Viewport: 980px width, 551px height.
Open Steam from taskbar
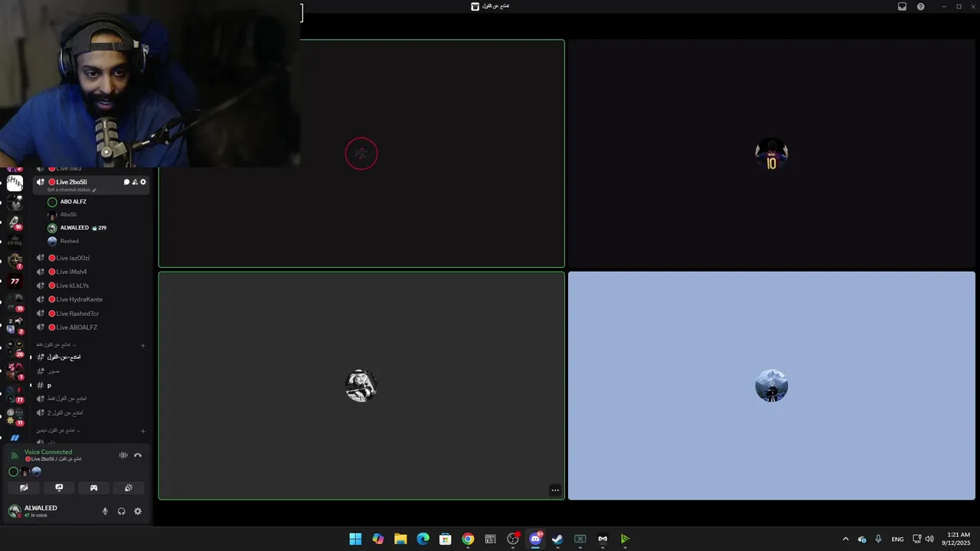(x=557, y=539)
